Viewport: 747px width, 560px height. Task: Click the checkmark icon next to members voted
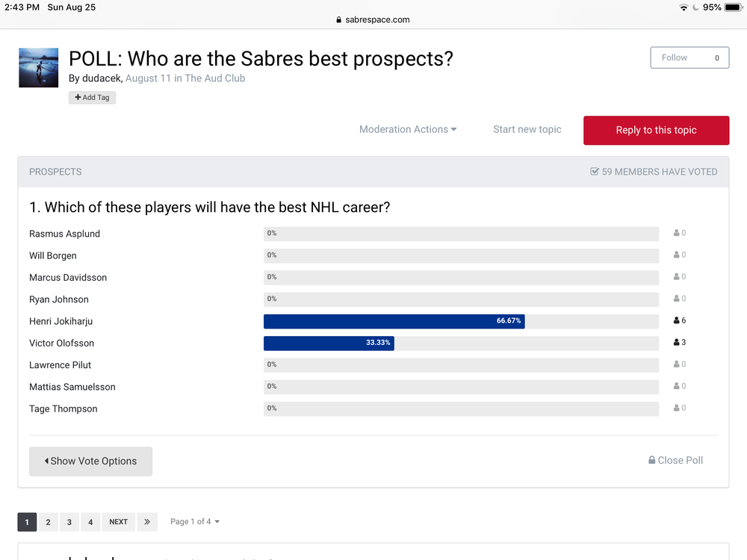[594, 172]
